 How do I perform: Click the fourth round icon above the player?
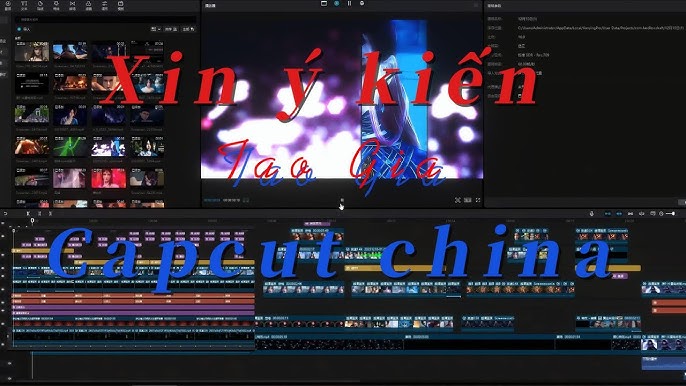[x=362, y=4]
